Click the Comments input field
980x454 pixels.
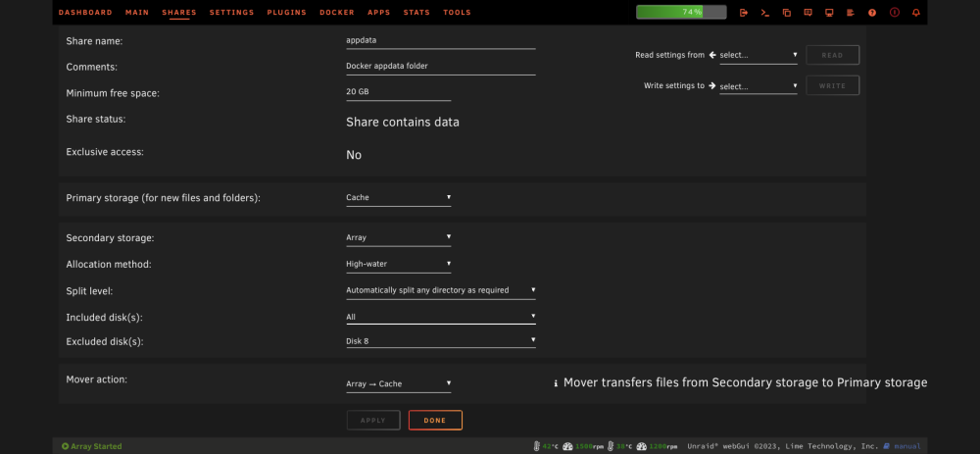pyautogui.click(x=441, y=66)
